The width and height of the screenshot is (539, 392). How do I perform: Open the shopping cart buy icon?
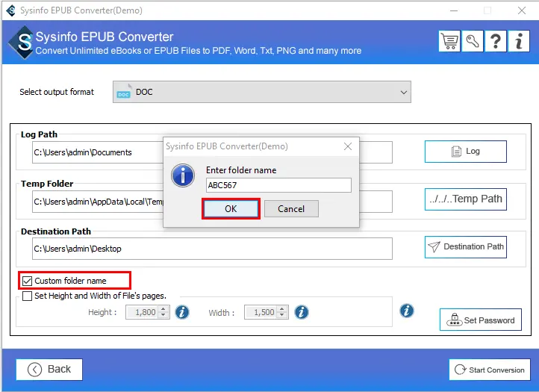pyautogui.click(x=449, y=41)
